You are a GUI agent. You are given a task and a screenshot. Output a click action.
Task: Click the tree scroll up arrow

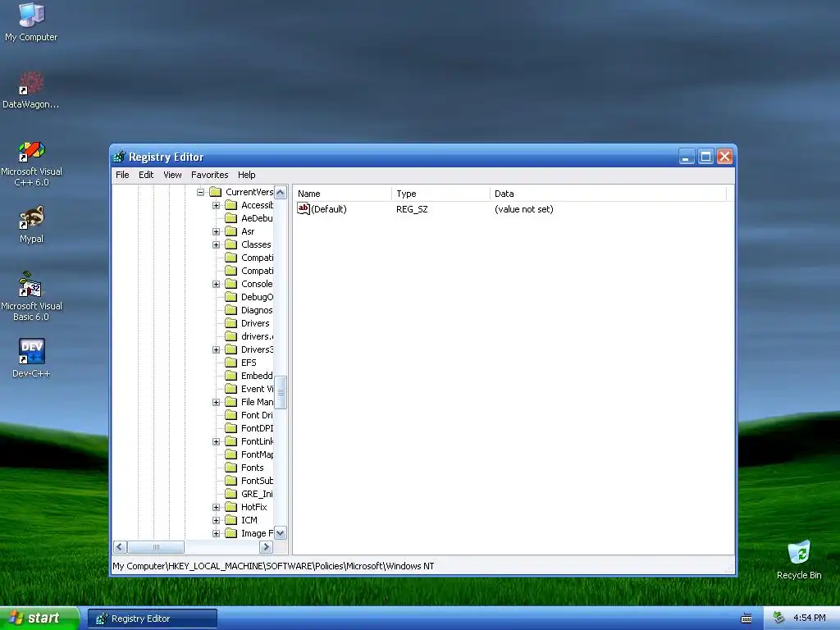(x=281, y=192)
